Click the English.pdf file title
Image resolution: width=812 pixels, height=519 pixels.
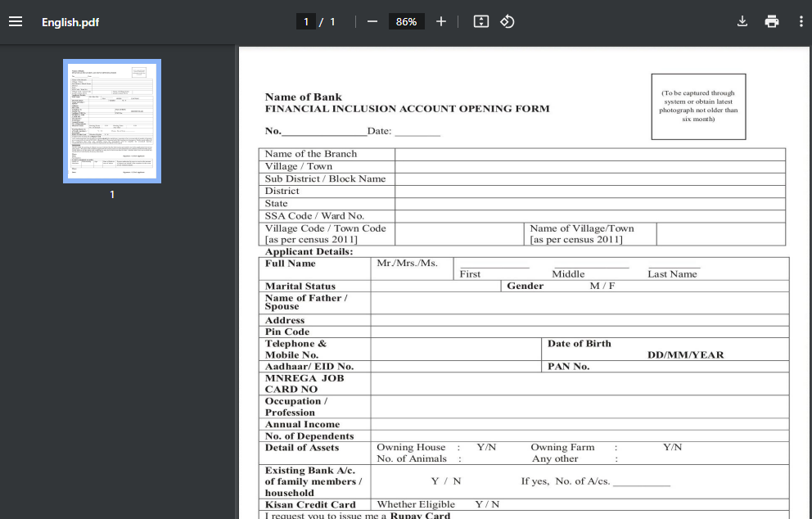(70, 22)
